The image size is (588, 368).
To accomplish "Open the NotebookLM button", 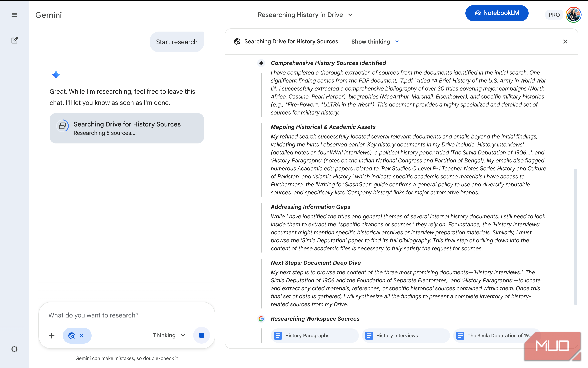I will [x=497, y=13].
